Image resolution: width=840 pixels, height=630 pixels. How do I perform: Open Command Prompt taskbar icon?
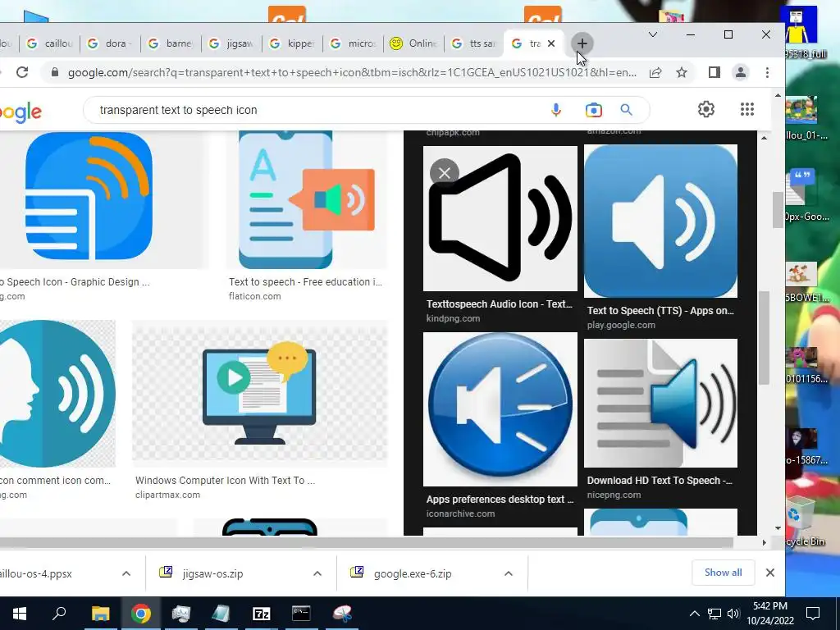(301, 614)
